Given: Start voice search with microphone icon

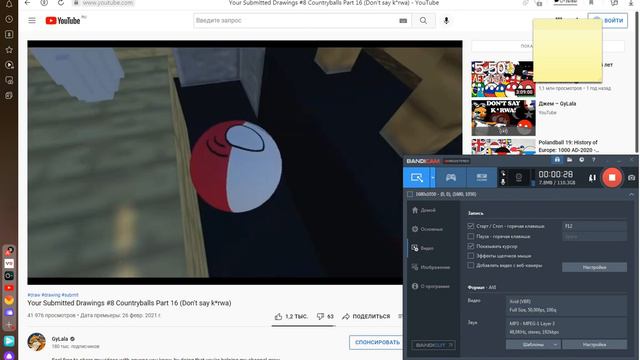Looking at the screenshot, I should 447,20.
